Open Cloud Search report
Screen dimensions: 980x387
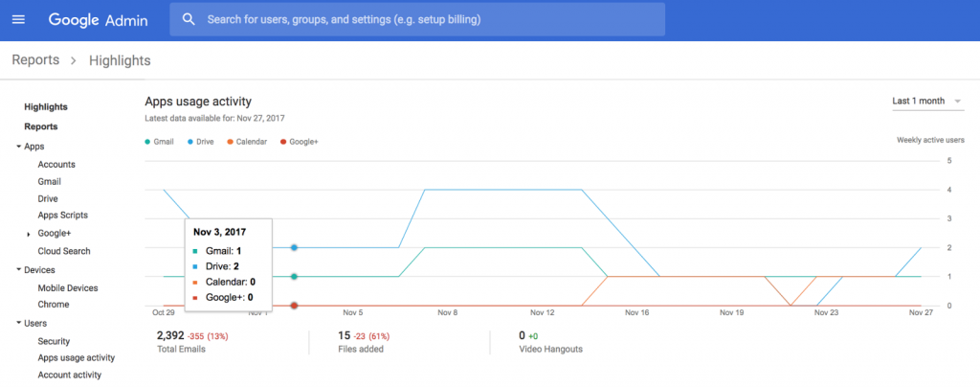pos(64,251)
